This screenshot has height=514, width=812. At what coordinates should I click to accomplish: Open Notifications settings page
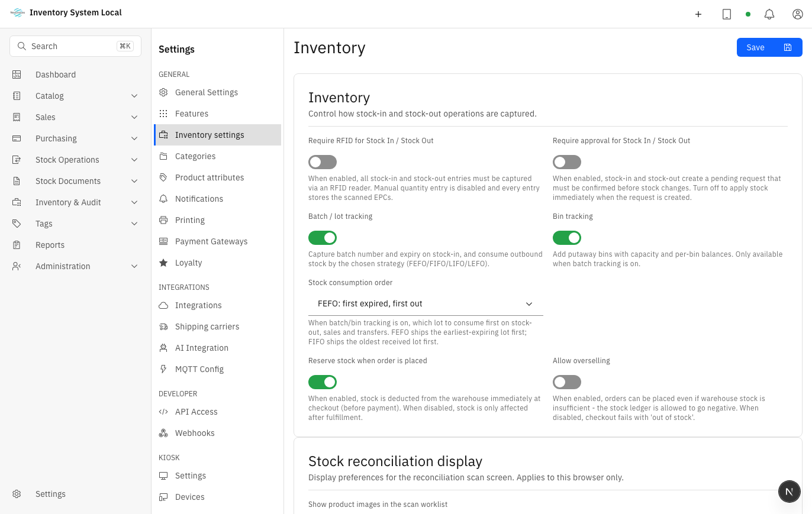(x=217, y=199)
